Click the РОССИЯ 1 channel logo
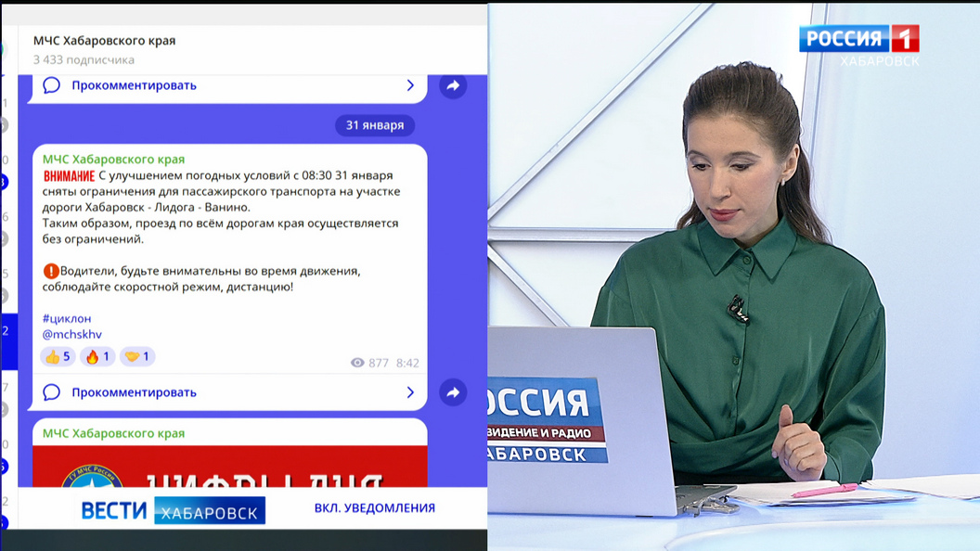Screen dimensions: 980x551 tap(859, 39)
